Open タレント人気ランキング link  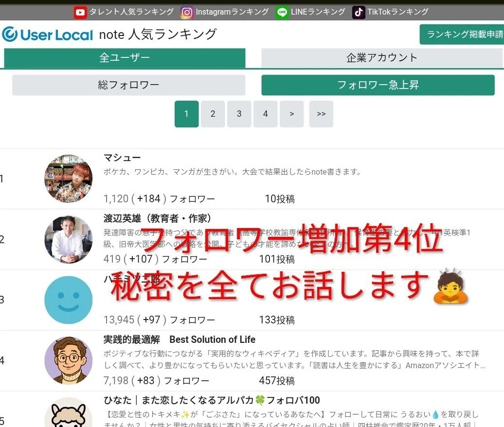pos(131,12)
